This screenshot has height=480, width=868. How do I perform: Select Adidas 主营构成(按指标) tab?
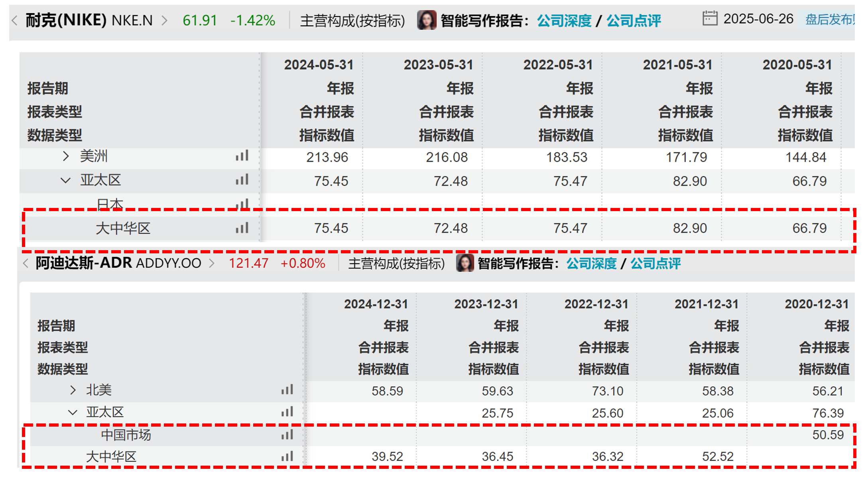[396, 263]
